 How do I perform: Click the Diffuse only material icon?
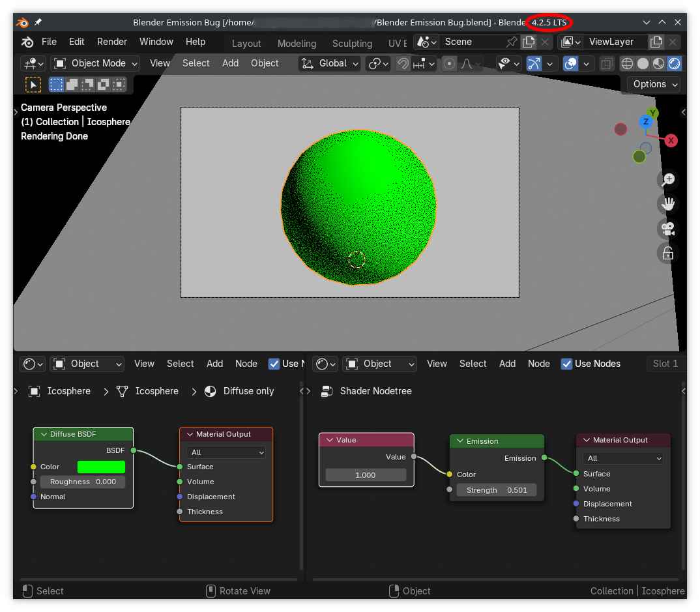[211, 392]
